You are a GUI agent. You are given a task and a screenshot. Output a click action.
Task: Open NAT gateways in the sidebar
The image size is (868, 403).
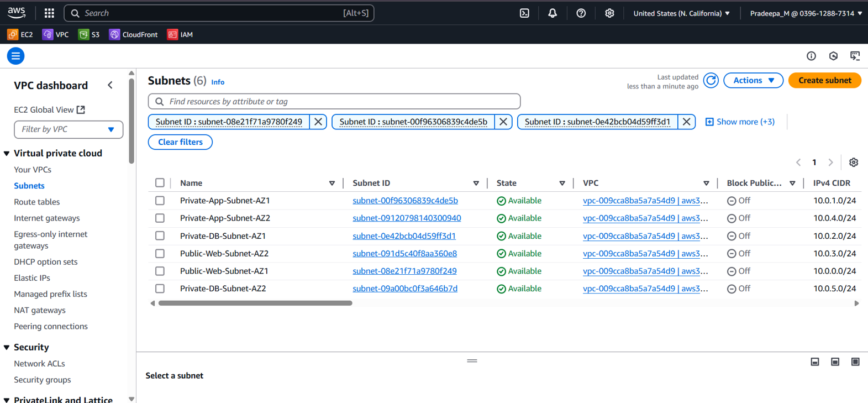40,310
